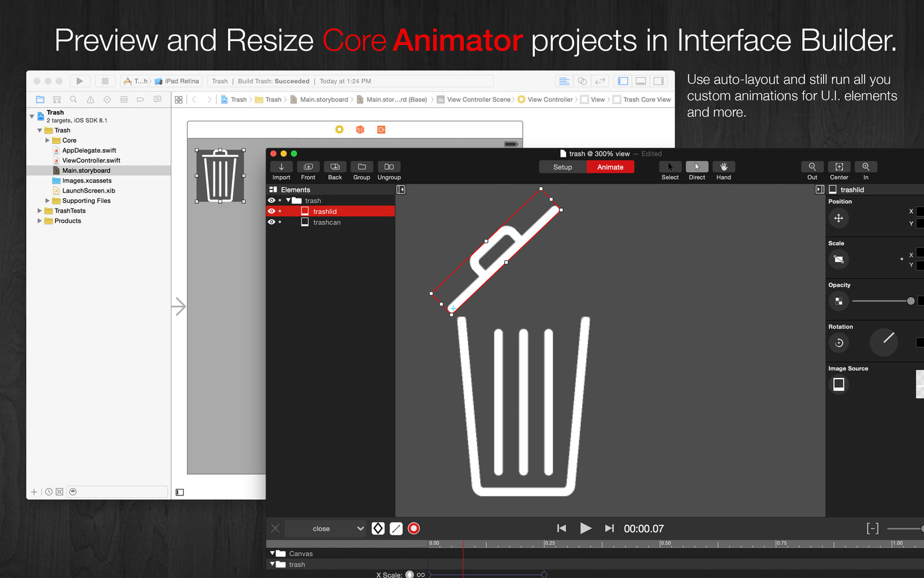
Task: Collapse the Elements panel sidebar toggle
Action: 401,190
